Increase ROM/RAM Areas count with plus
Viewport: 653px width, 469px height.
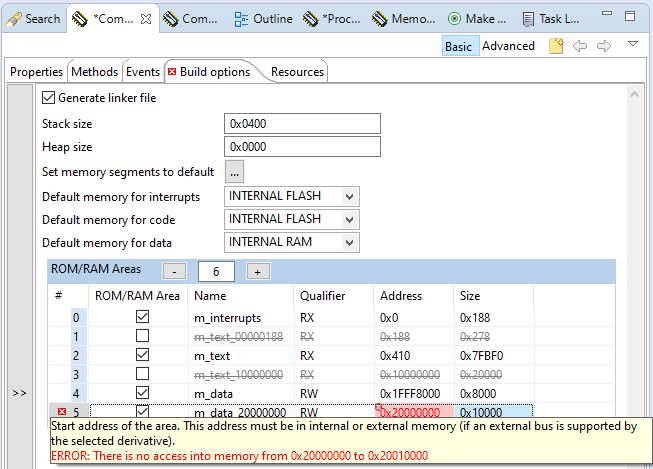click(x=258, y=272)
